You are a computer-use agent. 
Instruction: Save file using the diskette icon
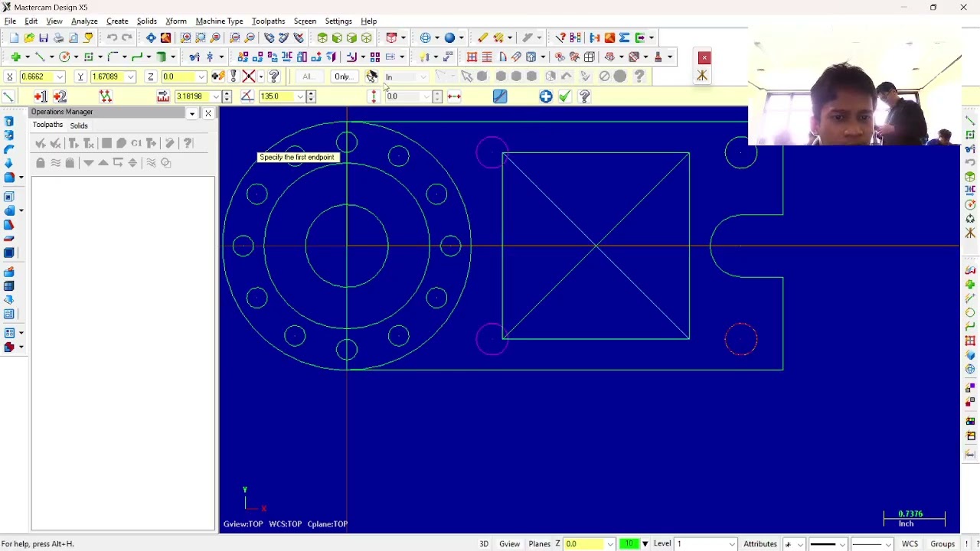44,37
